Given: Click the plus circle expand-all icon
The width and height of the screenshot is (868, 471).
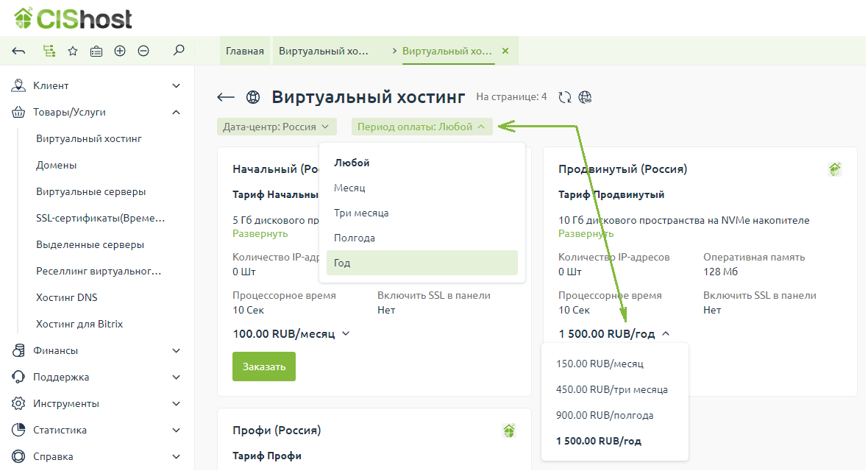Looking at the screenshot, I should pos(120,51).
